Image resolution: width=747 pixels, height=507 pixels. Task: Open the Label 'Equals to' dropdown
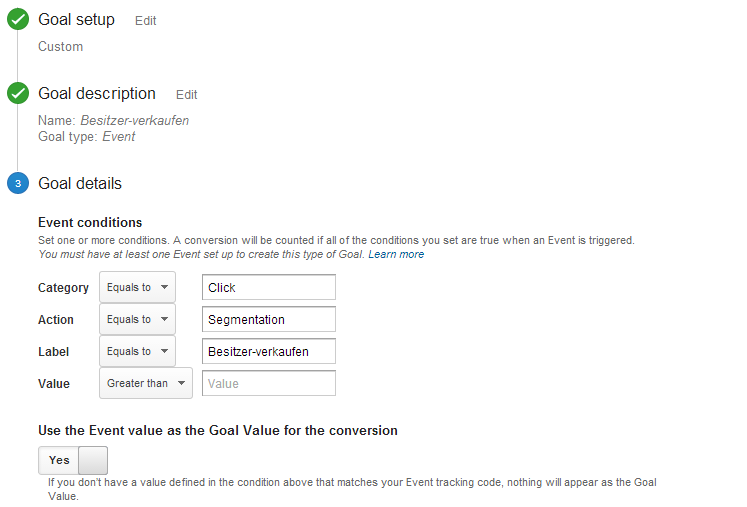(x=137, y=351)
